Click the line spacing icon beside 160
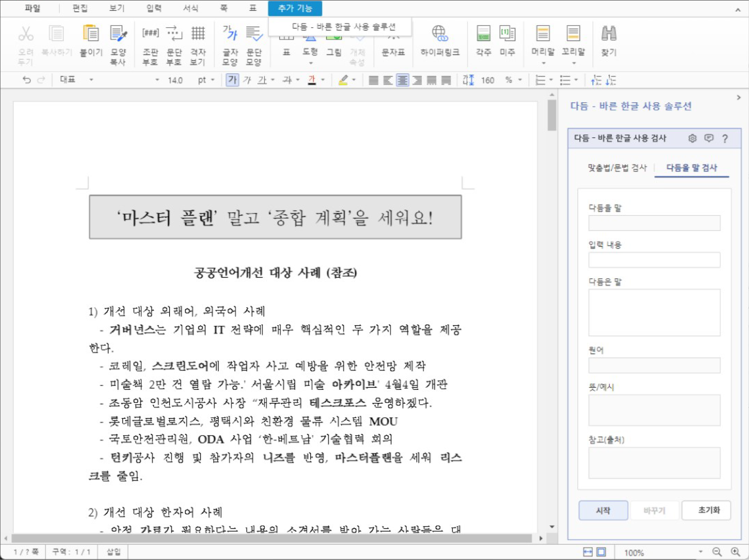Screen dimensions: 749x560 468,80
